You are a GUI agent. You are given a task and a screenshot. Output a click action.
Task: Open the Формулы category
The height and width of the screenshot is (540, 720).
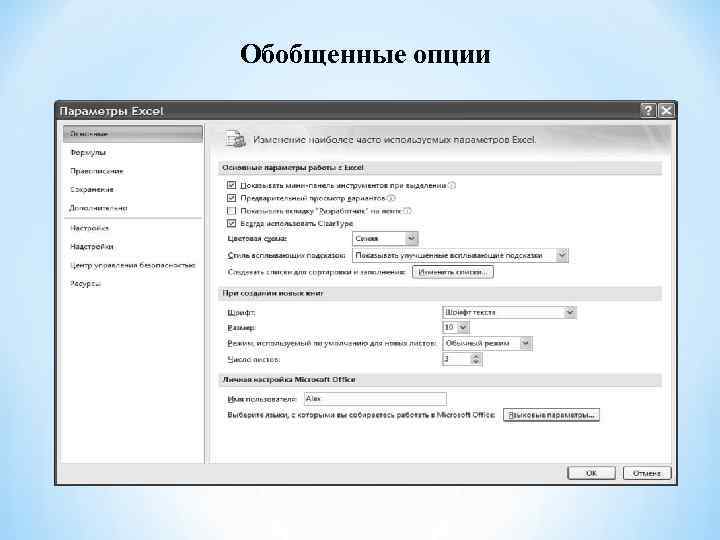pos(88,152)
